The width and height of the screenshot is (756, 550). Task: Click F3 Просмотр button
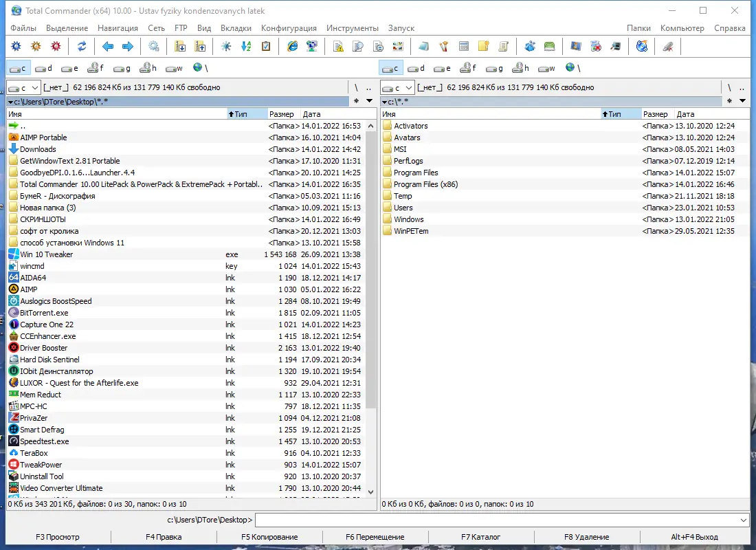[58, 537]
